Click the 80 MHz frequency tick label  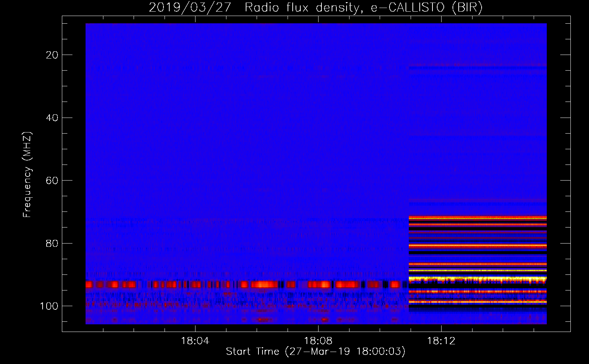pyautogui.click(x=52, y=243)
